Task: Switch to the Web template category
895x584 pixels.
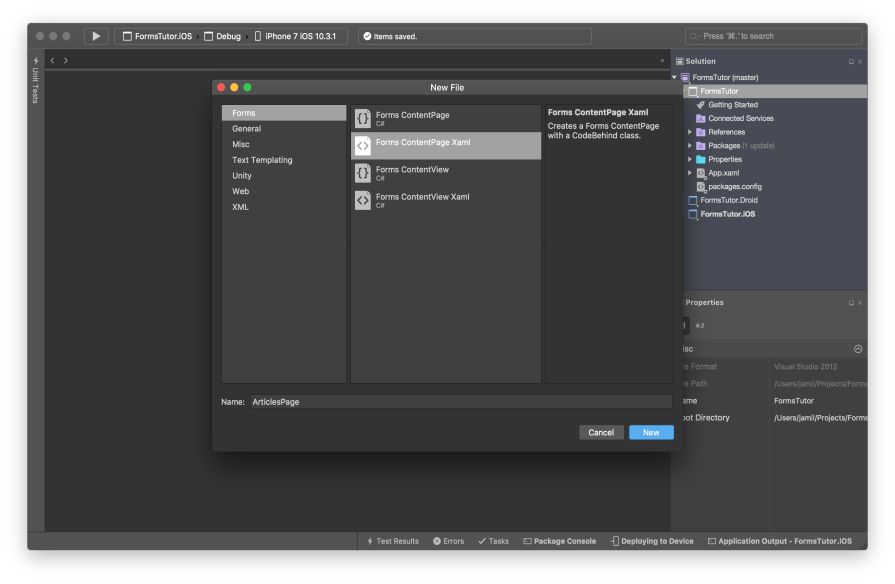Action: [x=240, y=191]
